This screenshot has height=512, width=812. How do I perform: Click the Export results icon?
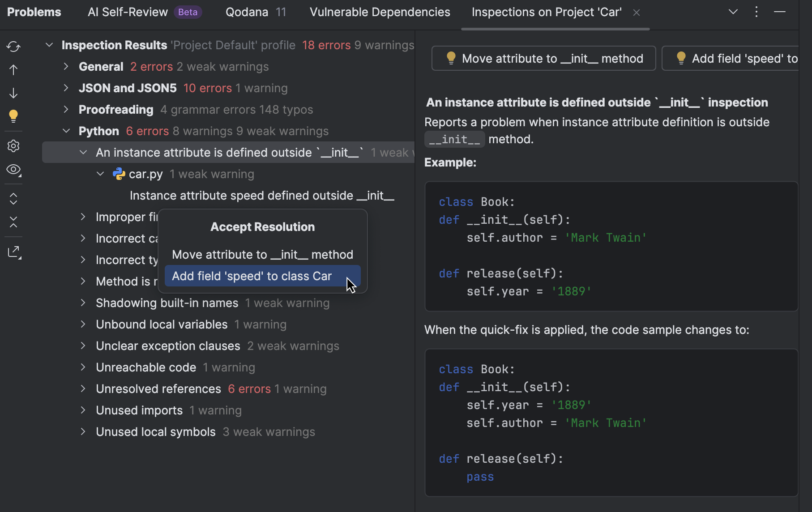click(13, 252)
